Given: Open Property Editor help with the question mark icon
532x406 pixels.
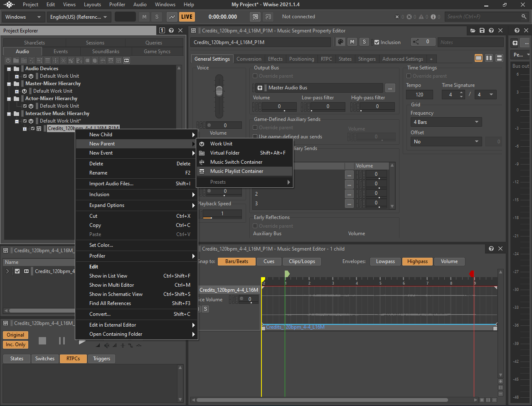Looking at the screenshot, I should click(x=491, y=31).
